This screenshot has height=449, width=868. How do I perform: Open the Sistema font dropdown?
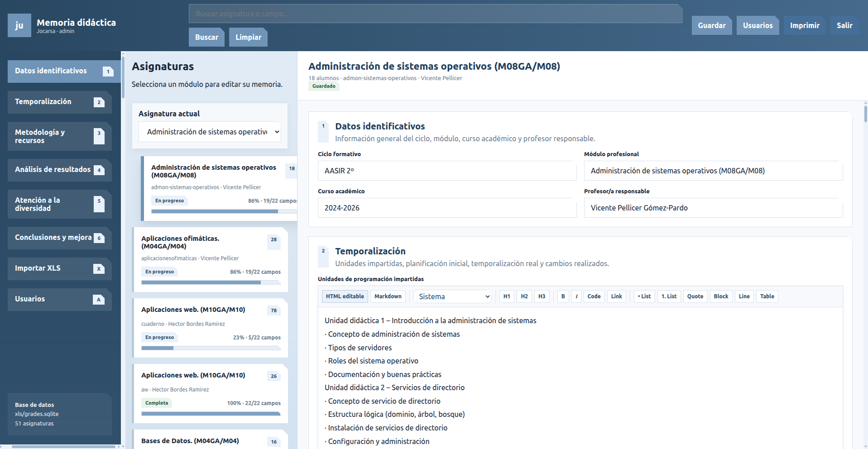tap(453, 296)
